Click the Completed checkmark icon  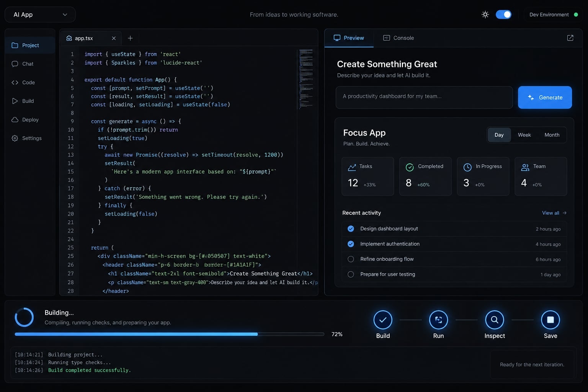tap(410, 167)
